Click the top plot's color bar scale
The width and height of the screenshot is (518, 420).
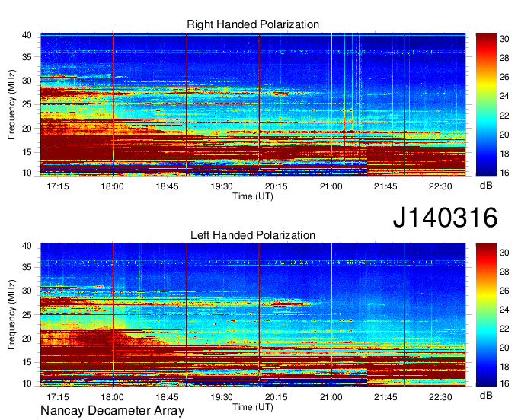[486, 104]
